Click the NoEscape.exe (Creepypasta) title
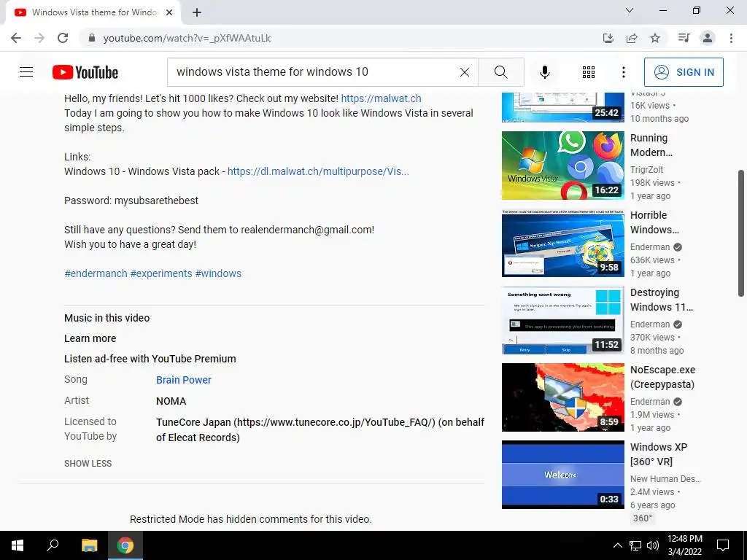 pyautogui.click(x=662, y=377)
